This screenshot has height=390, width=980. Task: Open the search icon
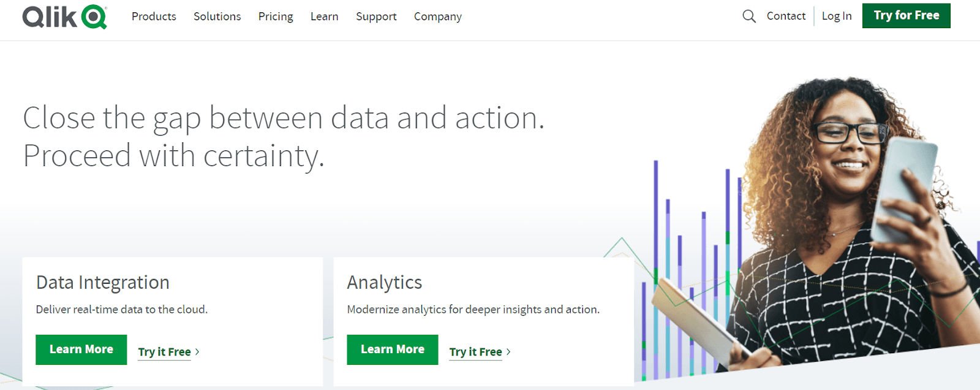click(748, 17)
